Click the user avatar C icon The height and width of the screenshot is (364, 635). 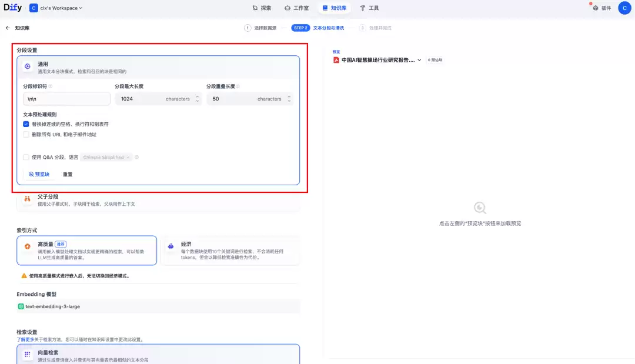pyautogui.click(x=624, y=8)
